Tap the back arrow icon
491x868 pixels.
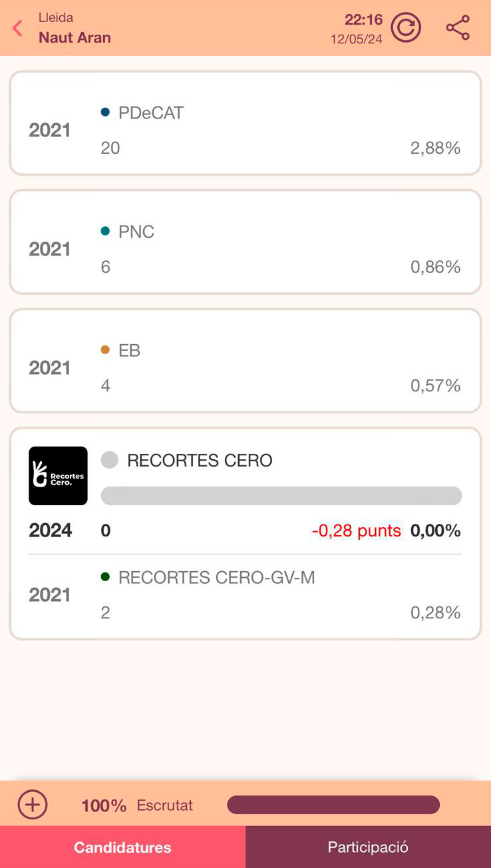tap(18, 28)
